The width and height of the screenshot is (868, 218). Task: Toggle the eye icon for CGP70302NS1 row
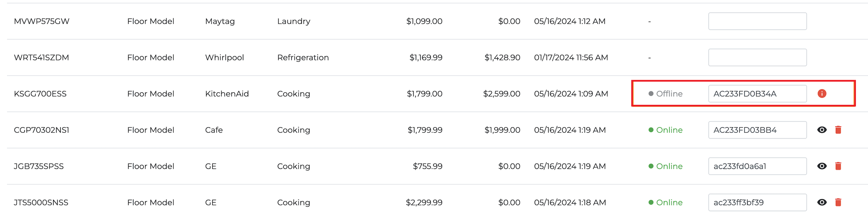pyautogui.click(x=822, y=130)
